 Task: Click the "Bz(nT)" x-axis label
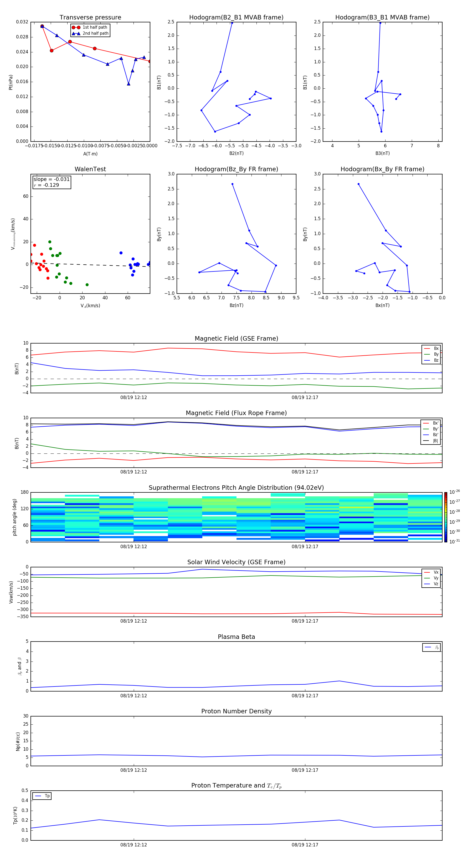[236, 305]
